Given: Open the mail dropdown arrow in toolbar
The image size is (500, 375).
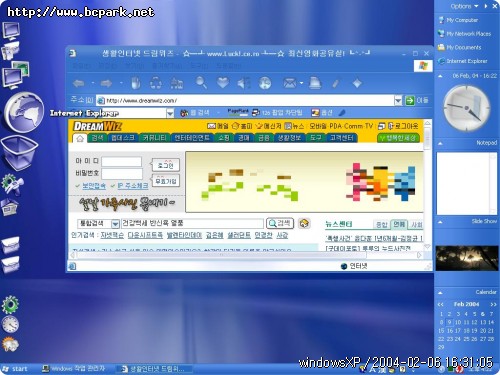Looking at the screenshot, I should (x=301, y=83).
